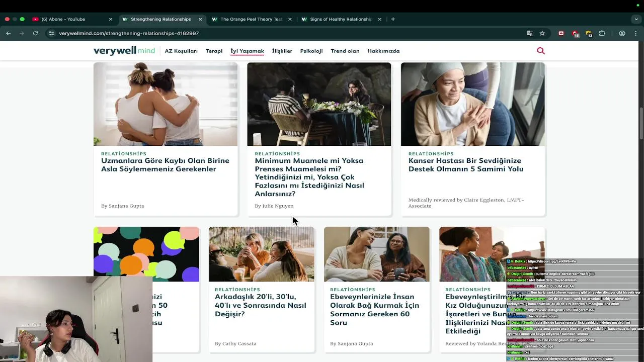644x362 pixels.
Task: Click the browser forward arrow
Action: click(22, 33)
